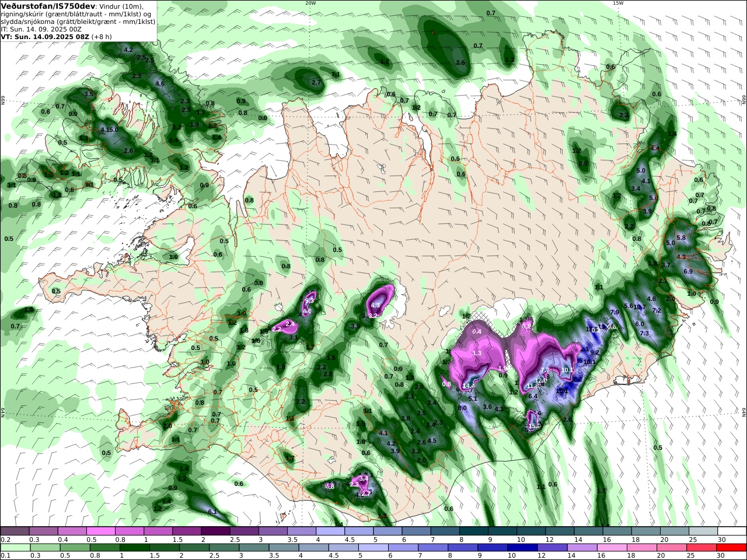Image resolution: width=747 pixels, height=560 pixels.
Task: Click the '10.7' value in the southeast
Action: click(640, 307)
